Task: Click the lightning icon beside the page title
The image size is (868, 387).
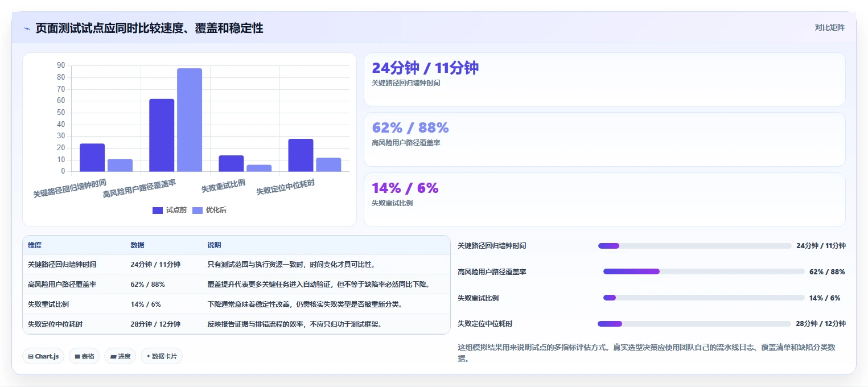Action: tap(27, 28)
